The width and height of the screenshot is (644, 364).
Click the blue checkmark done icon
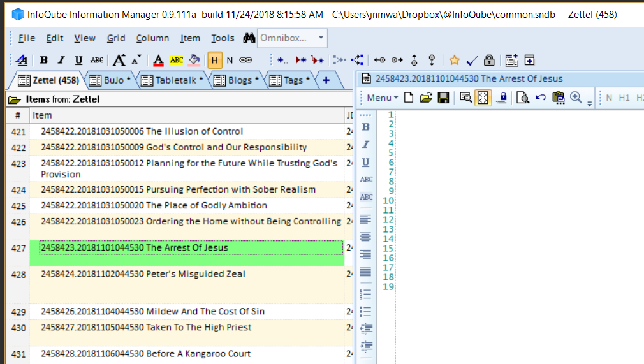pyautogui.click(x=471, y=61)
